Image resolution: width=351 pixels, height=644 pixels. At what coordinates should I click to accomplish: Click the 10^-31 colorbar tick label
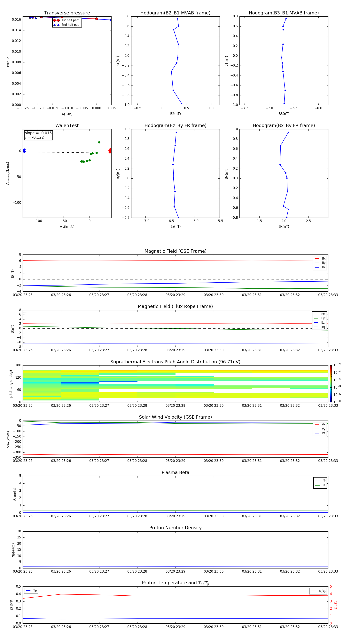click(337, 402)
